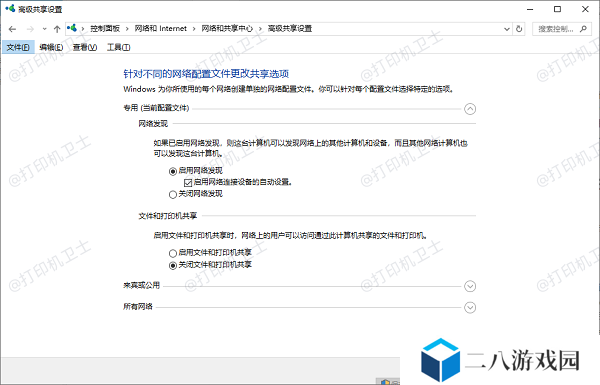Image resolution: width=600 pixels, height=385 pixels.
Task: Click 高级共享设置 breadcrumb
Action: 290,29
